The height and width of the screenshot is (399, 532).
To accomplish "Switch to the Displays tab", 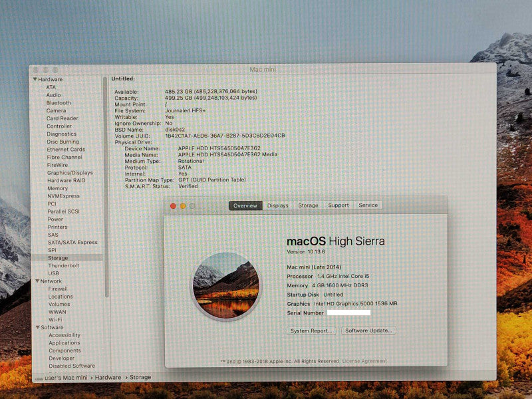I will coord(277,205).
